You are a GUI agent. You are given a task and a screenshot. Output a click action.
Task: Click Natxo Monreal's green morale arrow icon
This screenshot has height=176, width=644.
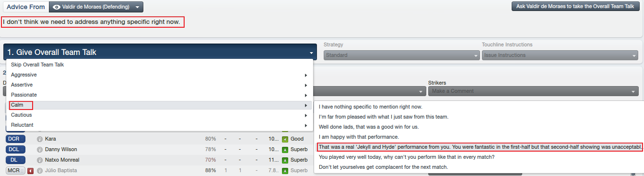click(285, 160)
